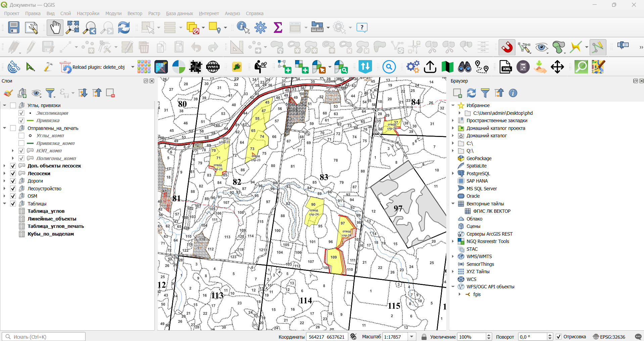Remove selected layer from Layers panel
Viewport: 644px width, 341px height.
pos(110,93)
